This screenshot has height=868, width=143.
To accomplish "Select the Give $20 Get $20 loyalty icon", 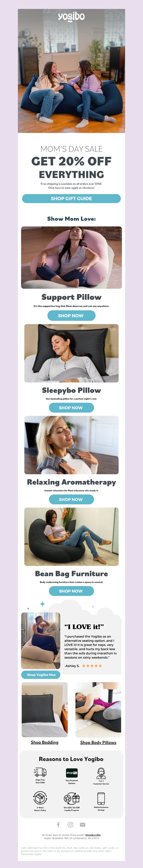I will [72, 798].
